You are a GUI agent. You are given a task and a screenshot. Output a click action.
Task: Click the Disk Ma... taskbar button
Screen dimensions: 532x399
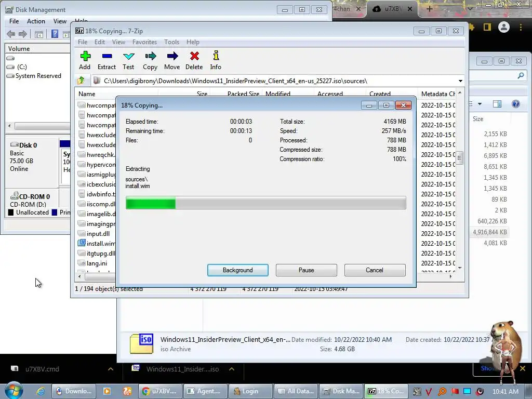point(342,391)
